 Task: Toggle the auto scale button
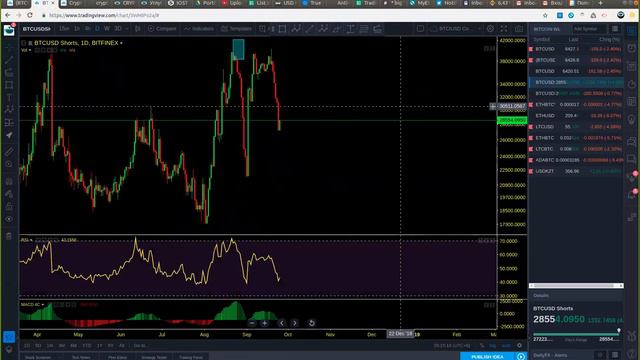click(506, 346)
